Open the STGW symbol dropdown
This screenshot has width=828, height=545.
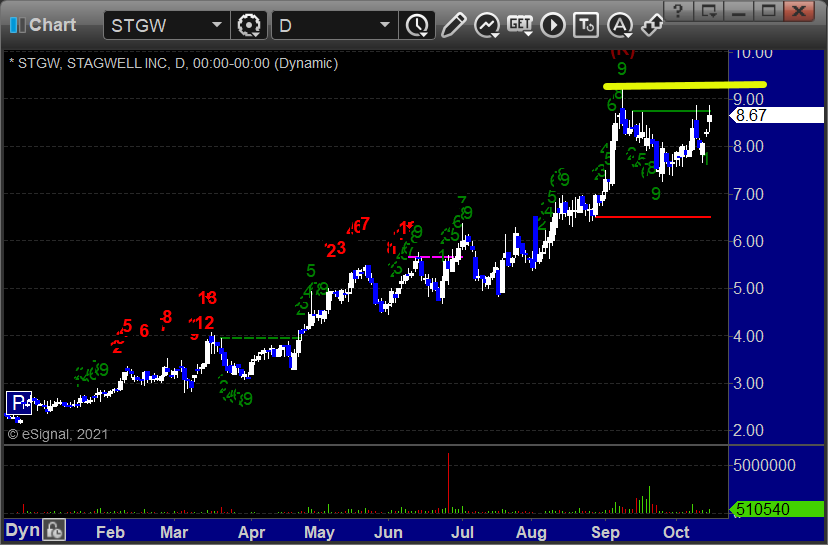point(217,25)
